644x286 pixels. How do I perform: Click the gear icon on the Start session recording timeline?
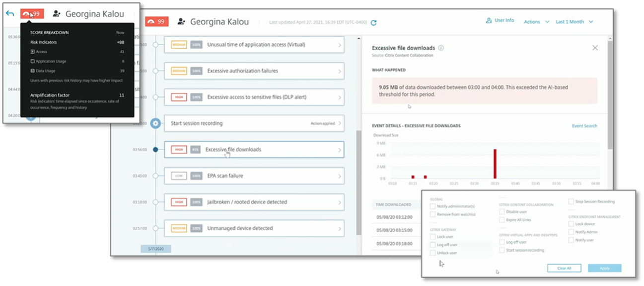coord(155,123)
